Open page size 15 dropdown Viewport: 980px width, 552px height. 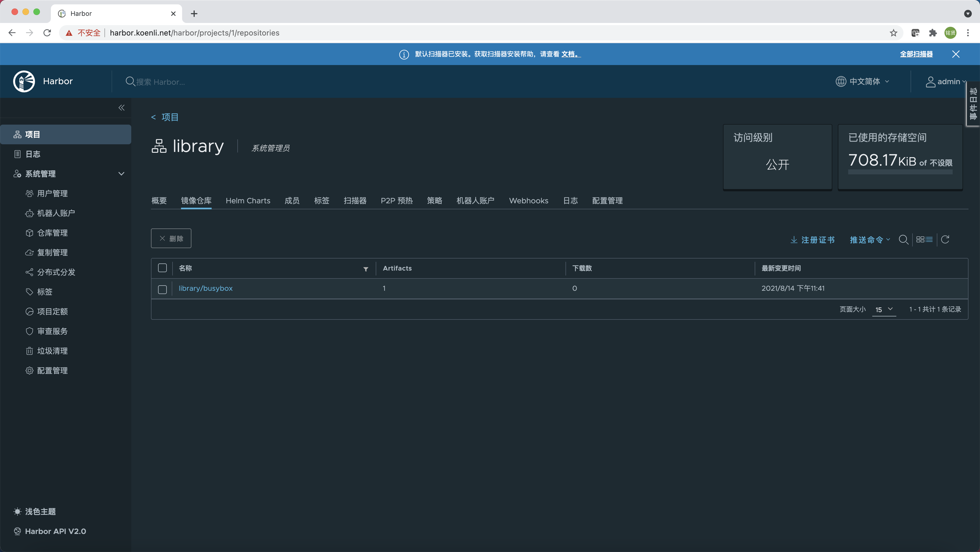[884, 309]
